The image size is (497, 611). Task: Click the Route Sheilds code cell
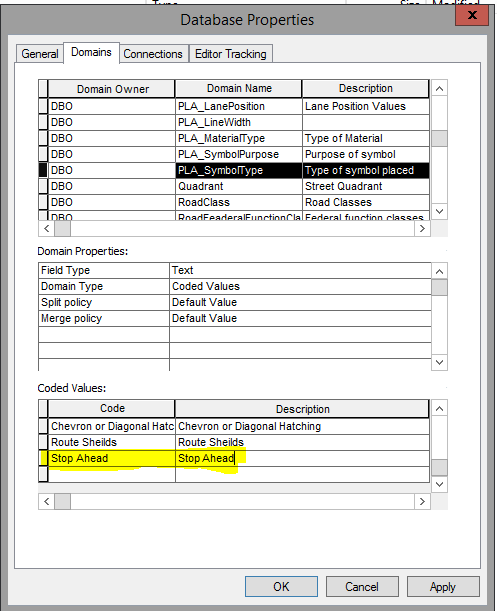click(x=112, y=442)
